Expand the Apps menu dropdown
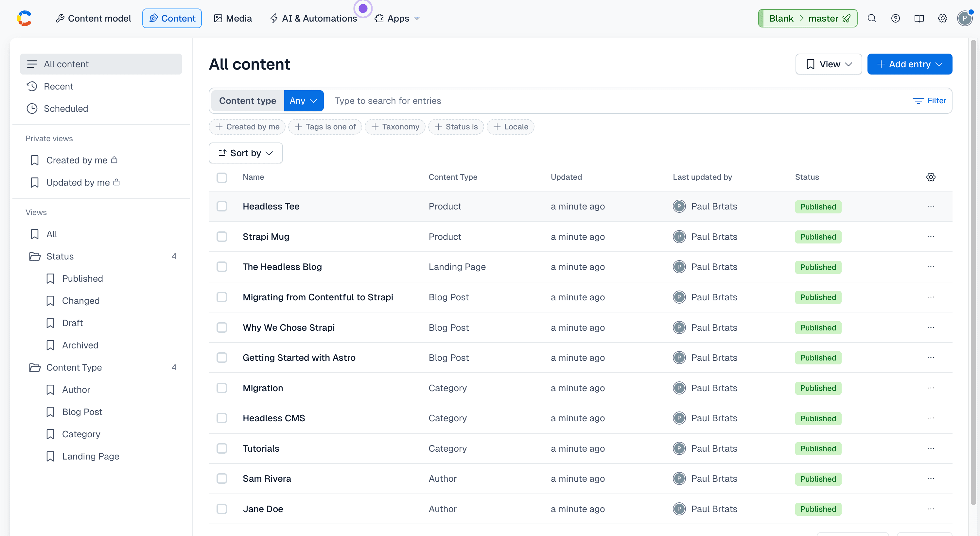Screen dimensions: 980x536 pyautogui.click(x=397, y=18)
